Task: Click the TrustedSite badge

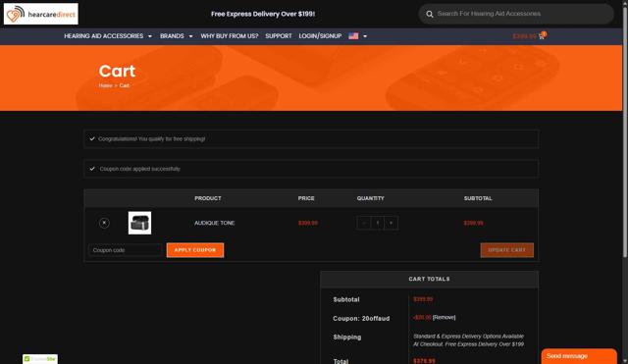Action: (x=40, y=359)
